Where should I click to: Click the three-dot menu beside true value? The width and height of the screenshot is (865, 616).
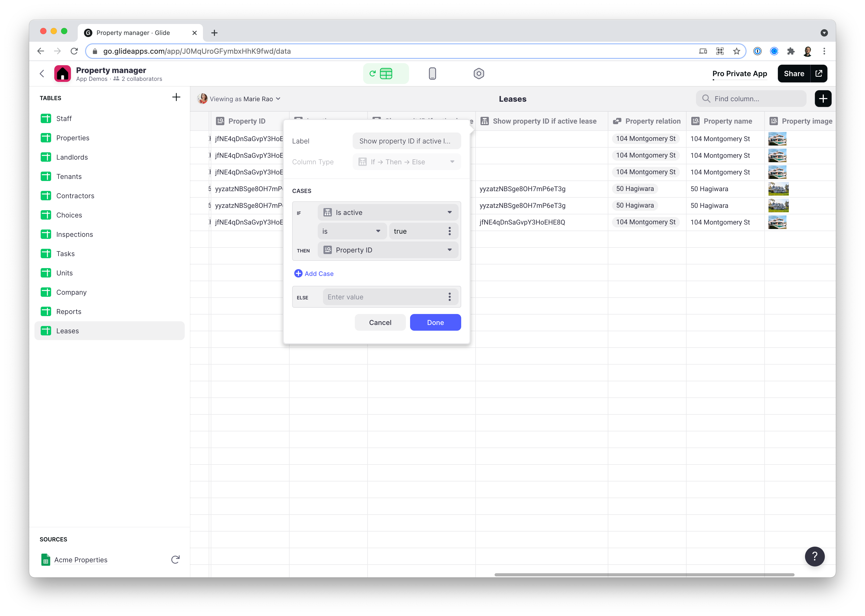tap(449, 231)
